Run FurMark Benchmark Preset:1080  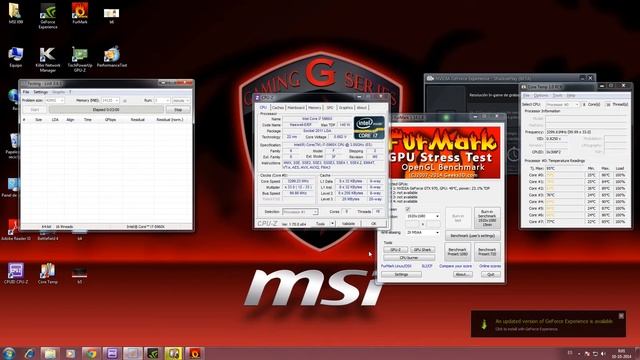458,251
